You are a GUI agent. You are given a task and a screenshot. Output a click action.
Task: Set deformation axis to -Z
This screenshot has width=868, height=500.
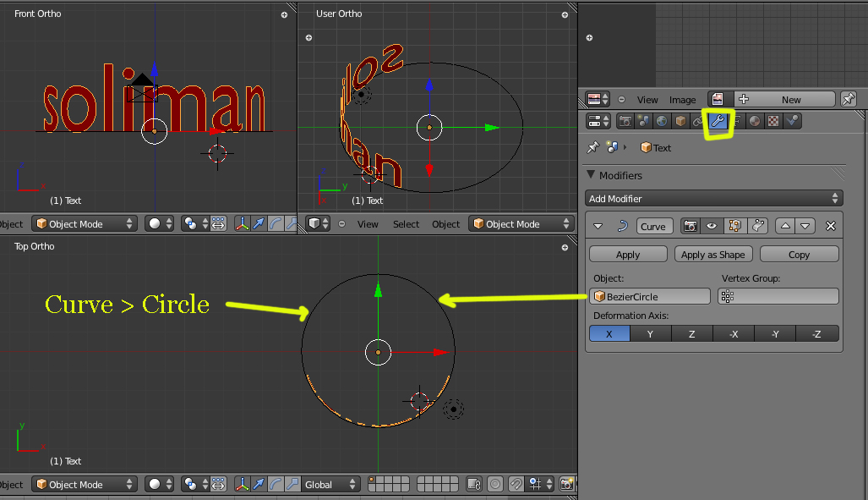(817, 333)
